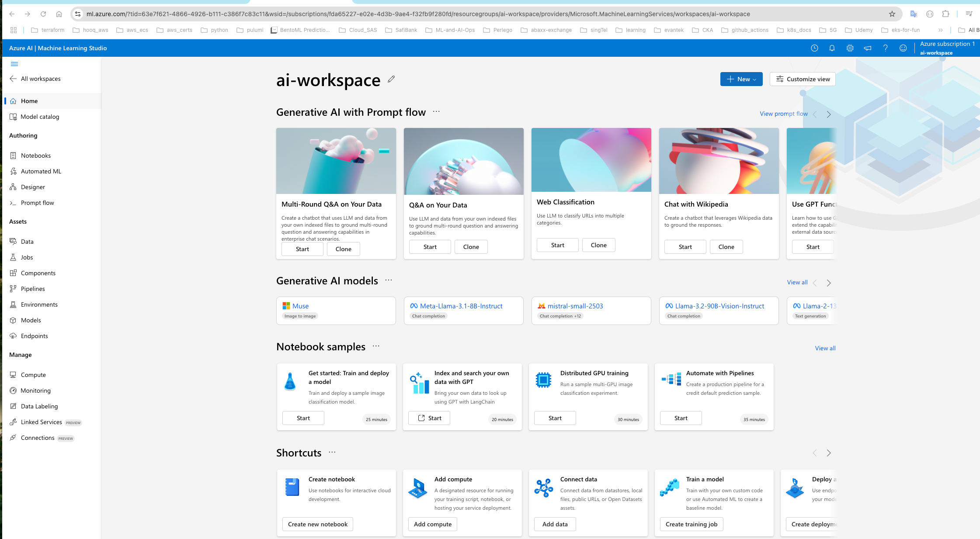Open the New dropdown button
The width and height of the screenshot is (980, 539).
pos(741,79)
